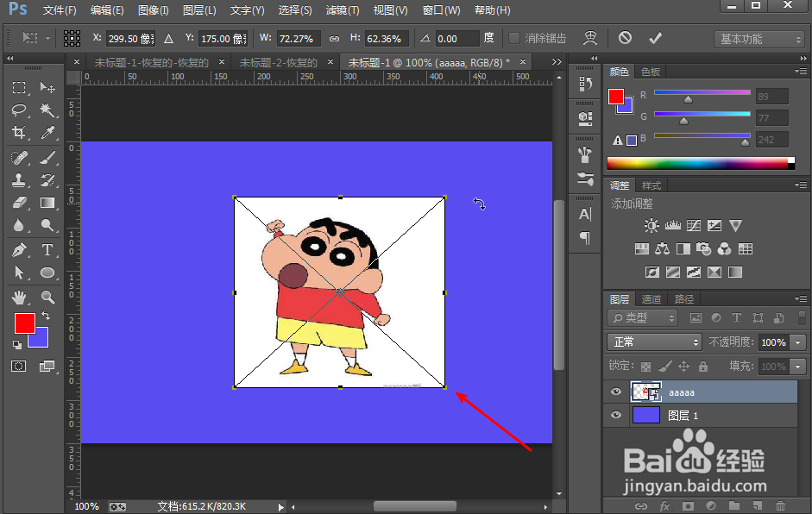Viewport: 812px width, 514px height.
Task: Show more document tabs with double chevron
Action: click(x=557, y=61)
